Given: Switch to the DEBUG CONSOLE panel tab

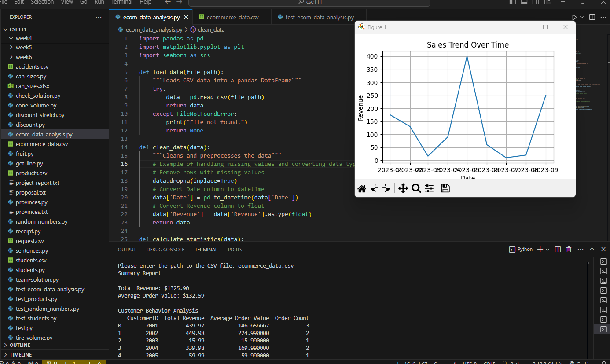Looking at the screenshot, I should tap(165, 250).
